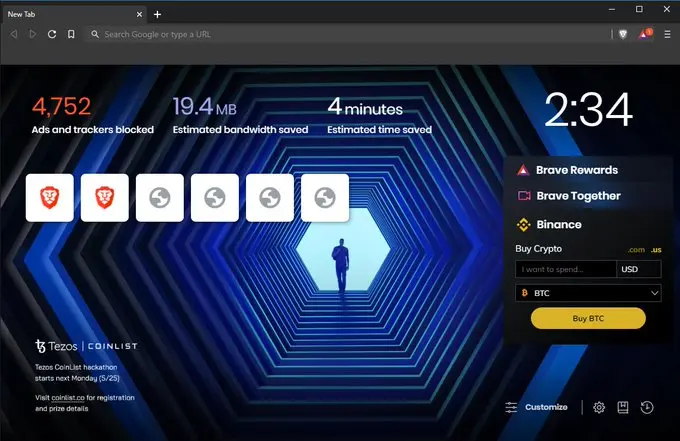Focus the Search Google or type a URL bar
The width and height of the screenshot is (680, 441).
click(x=347, y=34)
